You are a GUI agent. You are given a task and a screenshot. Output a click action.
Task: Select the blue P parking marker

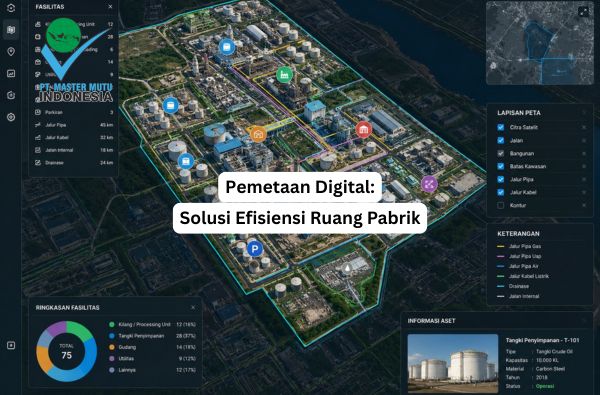click(254, 249)
